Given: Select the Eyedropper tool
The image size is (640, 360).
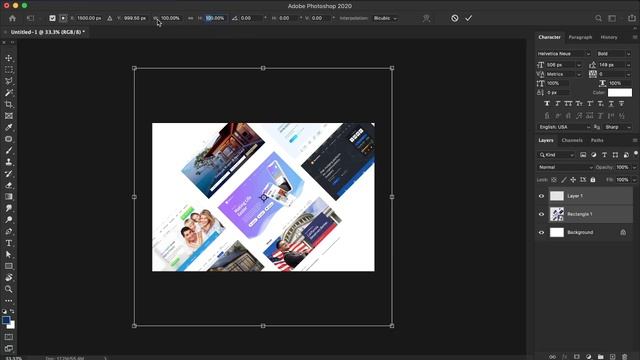Looking at the screenshot, I should [9, 127].
